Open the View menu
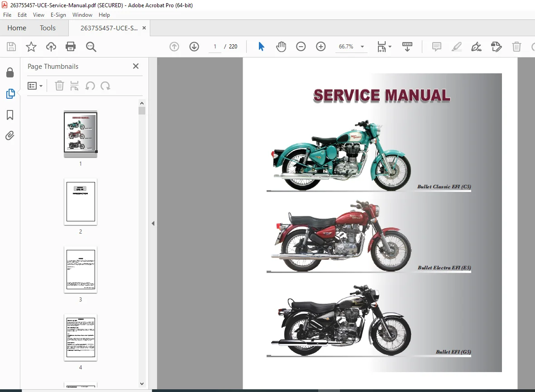The image size is (535, 392). point(38,15)
